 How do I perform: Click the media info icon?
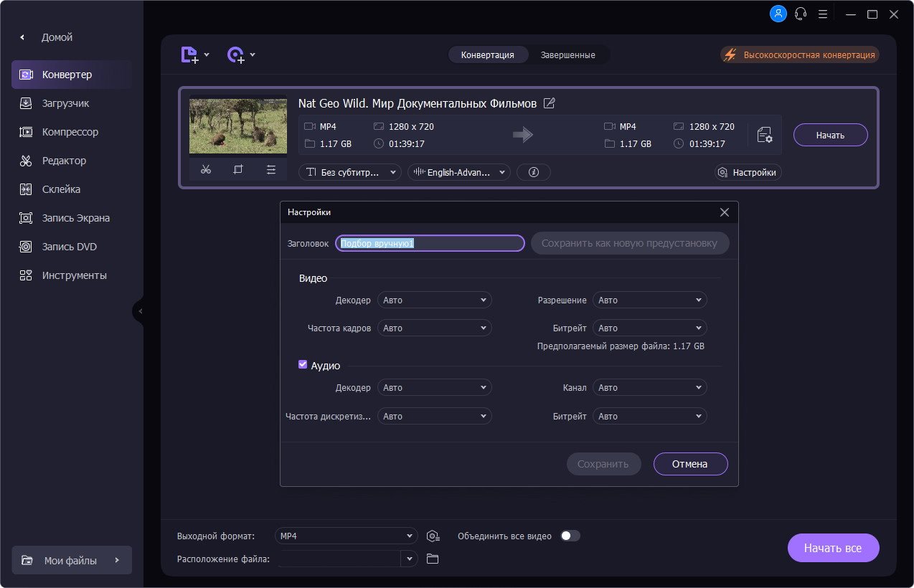(533, 172)
